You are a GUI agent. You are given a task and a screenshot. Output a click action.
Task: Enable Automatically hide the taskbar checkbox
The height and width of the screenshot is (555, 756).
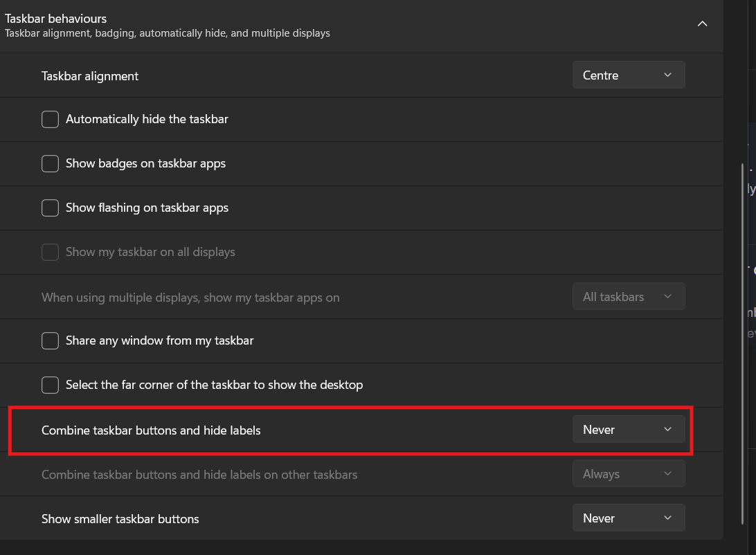[x=50, y=120]
